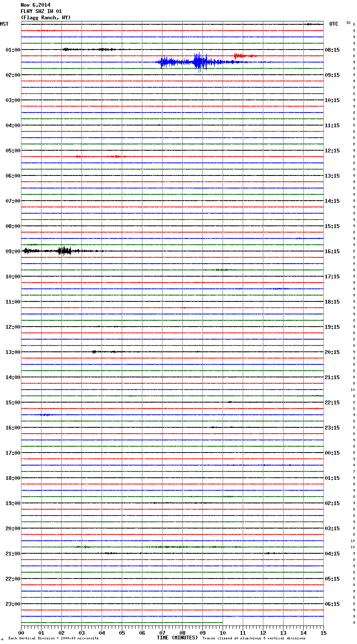Select the 02:00 MST time label
The width and height of the screenshot is (357, 644).
[13, 75]
